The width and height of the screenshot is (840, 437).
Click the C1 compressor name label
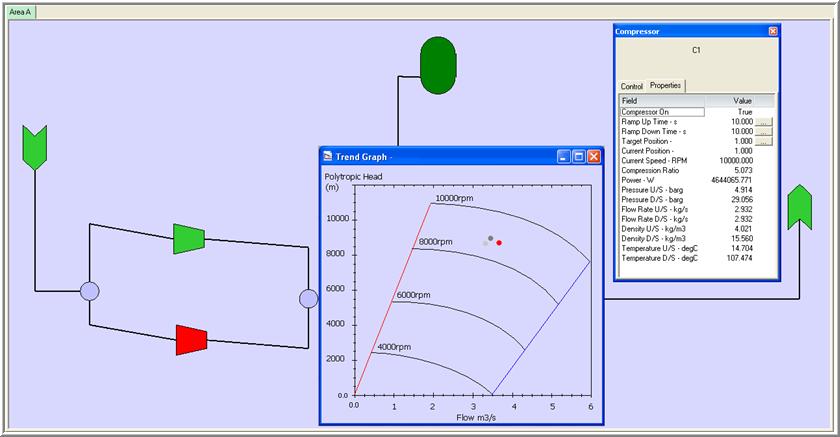696,50
